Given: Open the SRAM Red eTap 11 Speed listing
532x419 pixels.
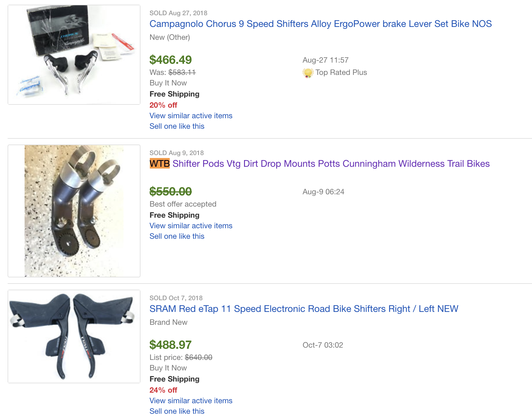Looking at the screenshot, I should click(x=303, y=309).
